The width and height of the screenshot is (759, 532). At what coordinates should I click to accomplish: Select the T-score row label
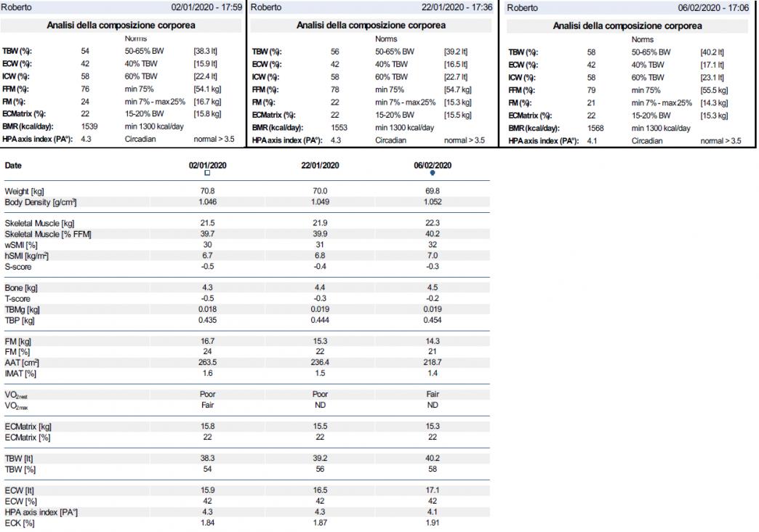coord(17,298)
